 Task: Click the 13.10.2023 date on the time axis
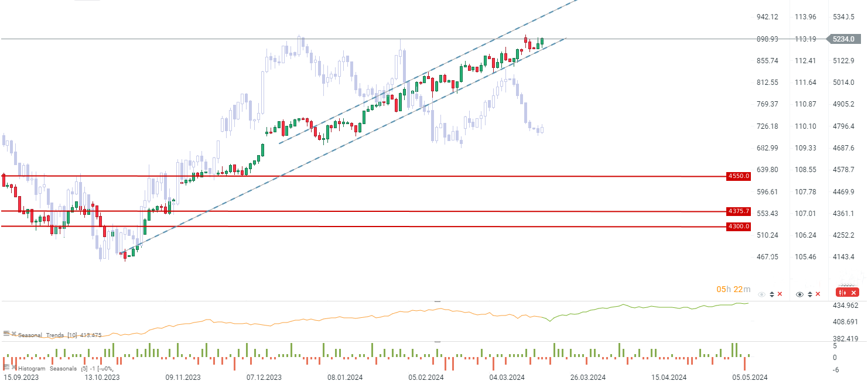click(102, 378)
